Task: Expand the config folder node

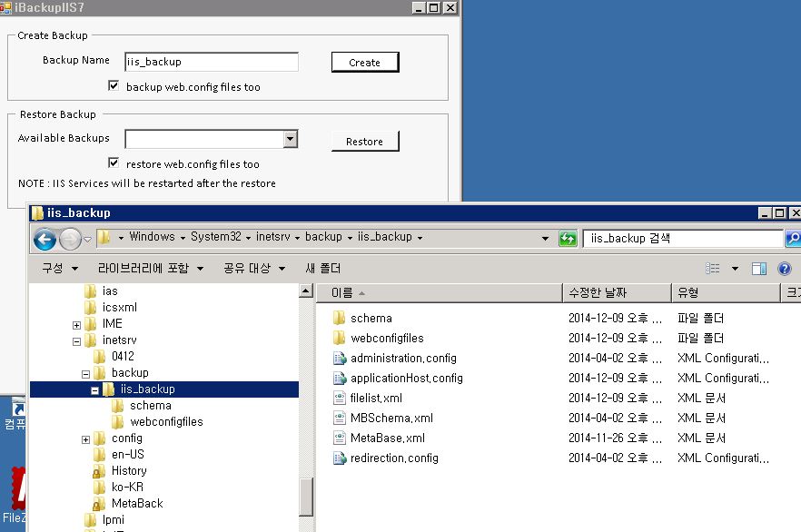Action: point(85,438)
